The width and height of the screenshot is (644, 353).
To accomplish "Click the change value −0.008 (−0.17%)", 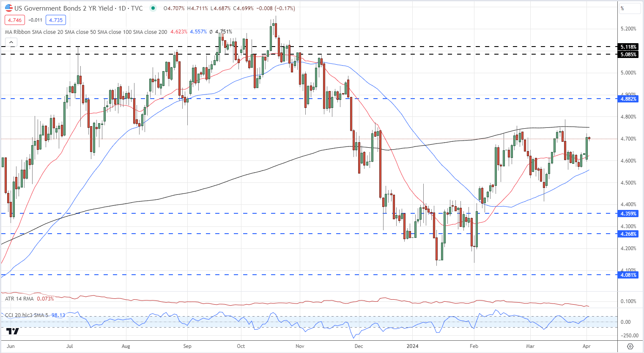I will click(x=276, y=8).
